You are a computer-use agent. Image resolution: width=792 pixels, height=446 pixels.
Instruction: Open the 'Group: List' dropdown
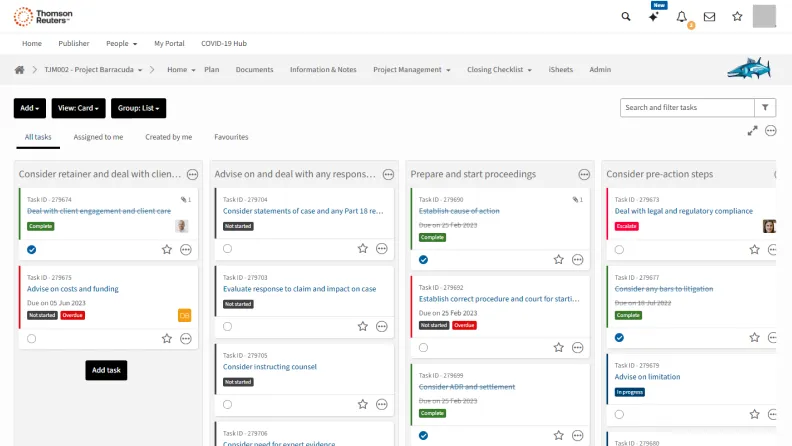point(138,108)
